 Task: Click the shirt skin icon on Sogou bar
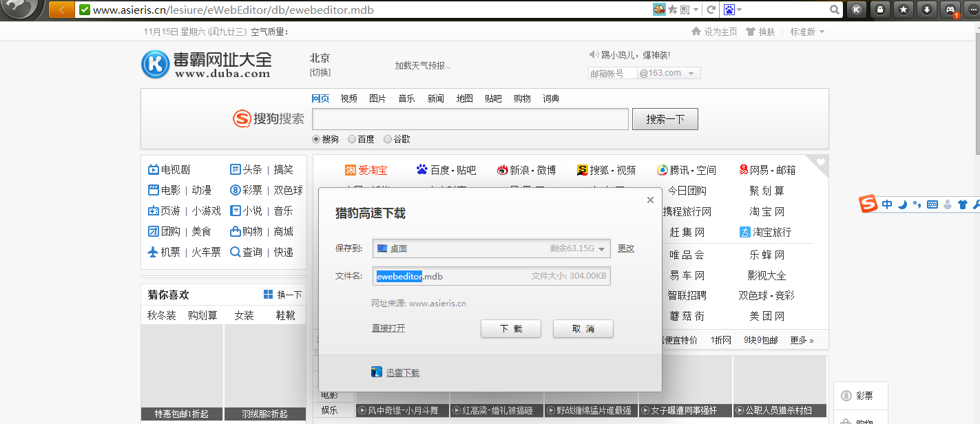tap(962, 204)
